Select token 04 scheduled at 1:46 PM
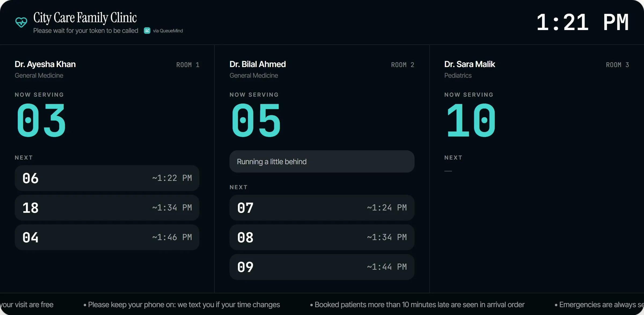This screenshot has height=315, width=644. point(107,237)
